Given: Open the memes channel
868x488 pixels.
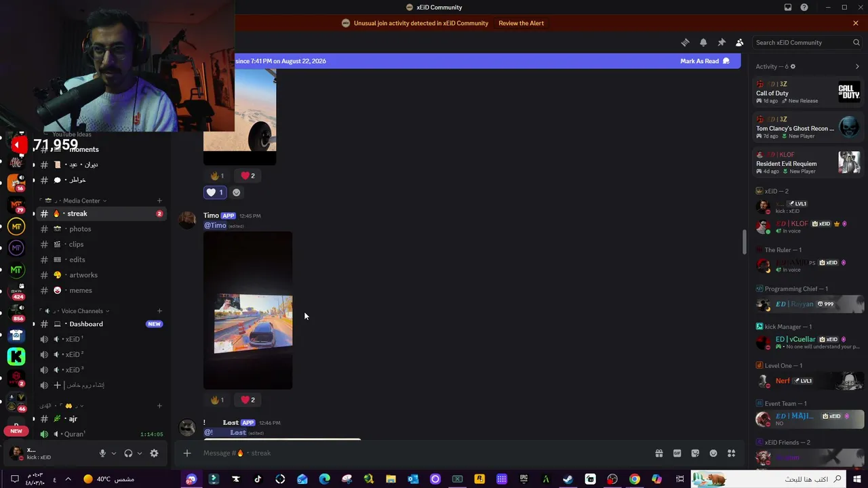Looking at the screenshot, I should pos(102,291).
